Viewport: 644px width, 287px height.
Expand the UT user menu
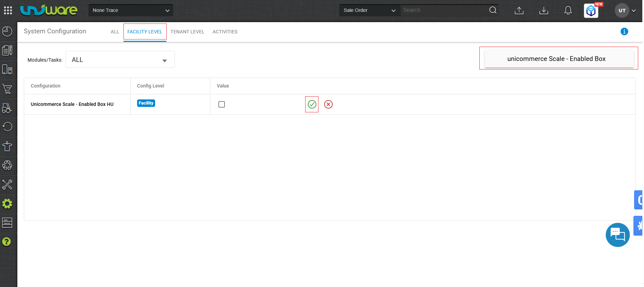pyautogui.click(x=626, y=11)
